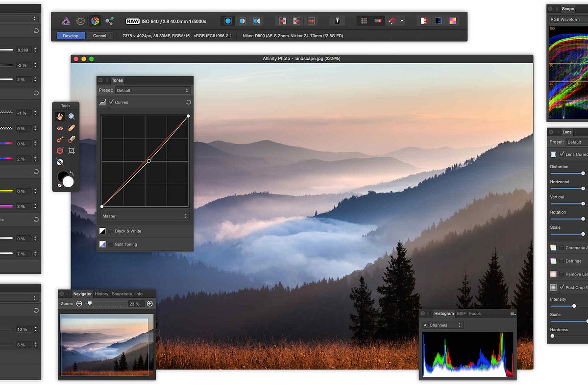Click the white background color swatch
588x392 pixels.
click(68, 182)
